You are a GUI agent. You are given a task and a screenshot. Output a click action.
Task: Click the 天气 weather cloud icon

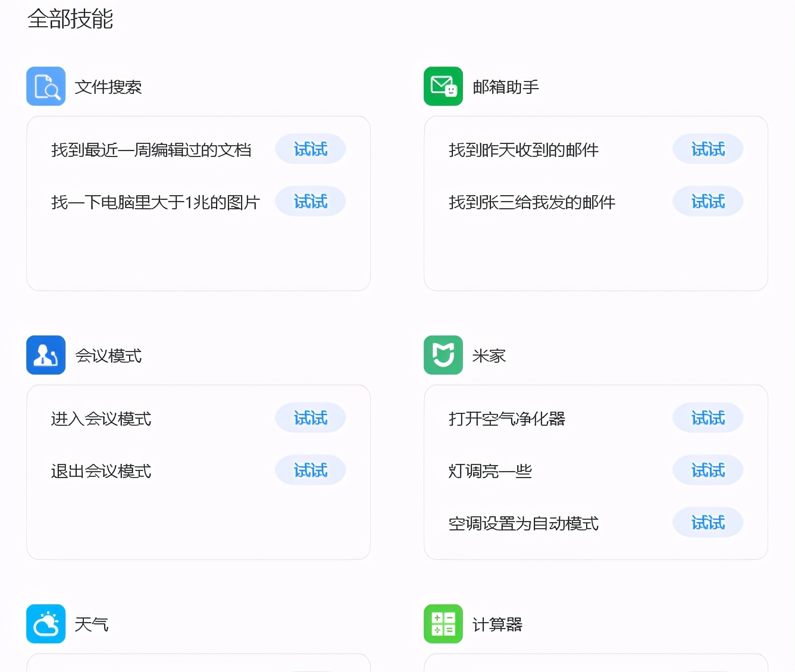(46, 624)
